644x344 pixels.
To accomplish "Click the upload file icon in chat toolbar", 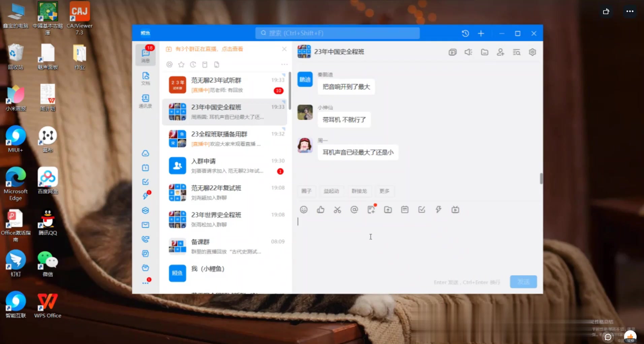I will 388,210.
